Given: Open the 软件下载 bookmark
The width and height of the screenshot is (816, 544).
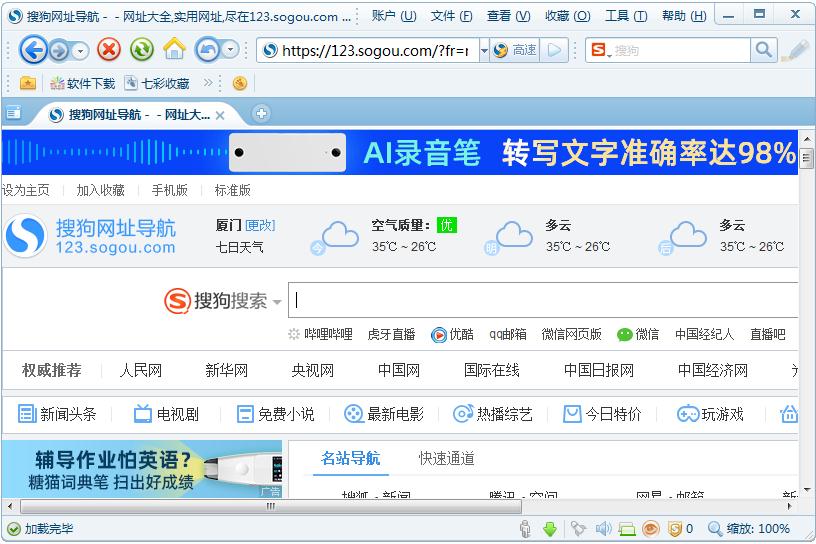Looking at the screenshot, I should point(82,83).
